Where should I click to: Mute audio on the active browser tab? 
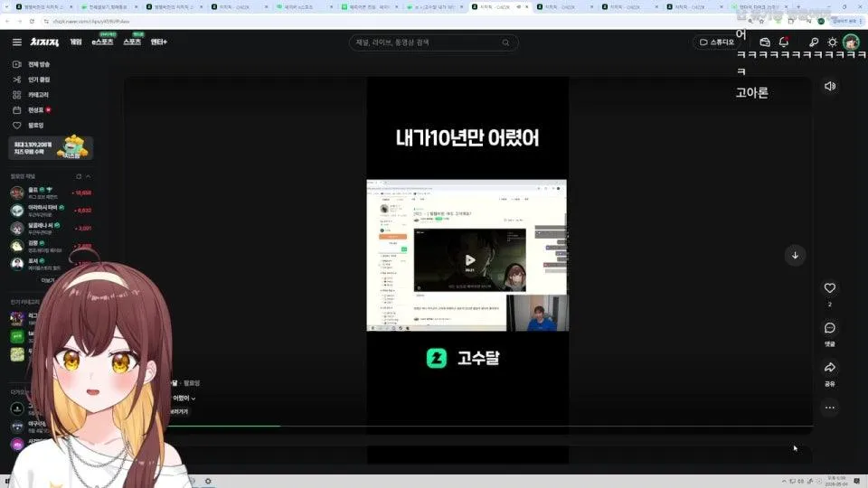(x=519, y=6)
